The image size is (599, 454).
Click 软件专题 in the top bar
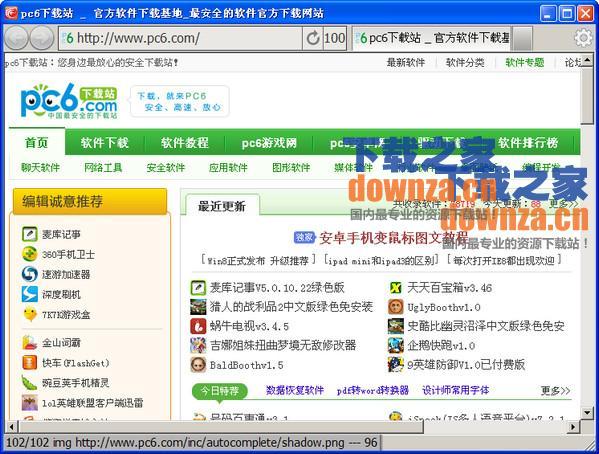[525, 62]
